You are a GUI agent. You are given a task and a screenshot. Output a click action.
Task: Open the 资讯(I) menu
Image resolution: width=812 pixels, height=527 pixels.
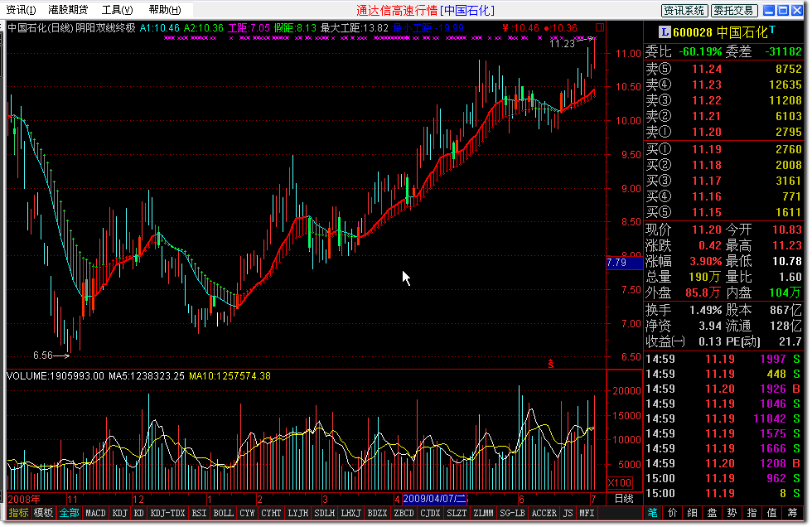click(x=21, y=10)
